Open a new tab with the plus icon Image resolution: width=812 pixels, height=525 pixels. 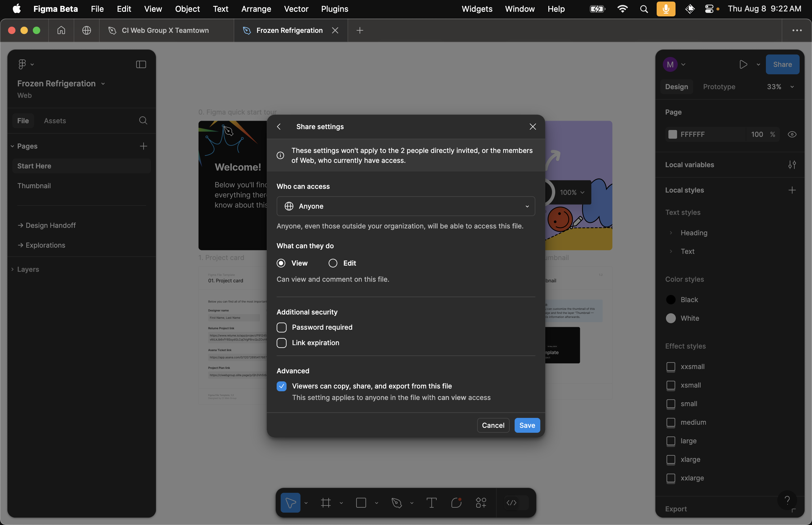coord(360,30)
